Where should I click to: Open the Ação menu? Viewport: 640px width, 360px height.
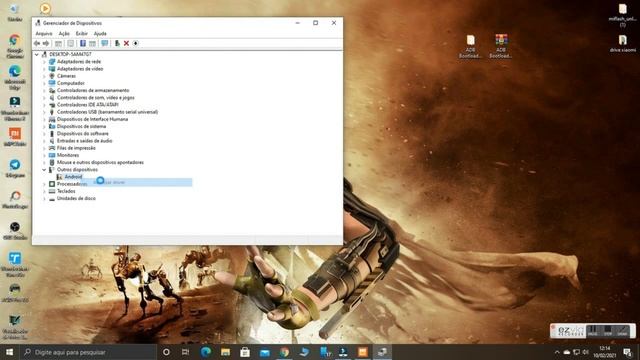coord(64,33)
